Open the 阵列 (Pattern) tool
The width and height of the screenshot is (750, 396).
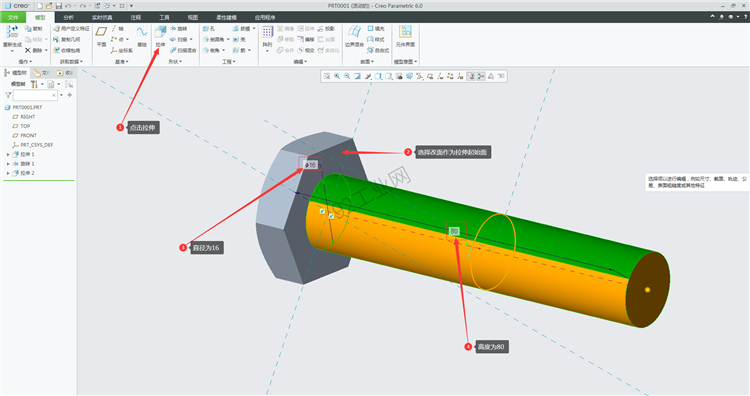coord(267,37)
